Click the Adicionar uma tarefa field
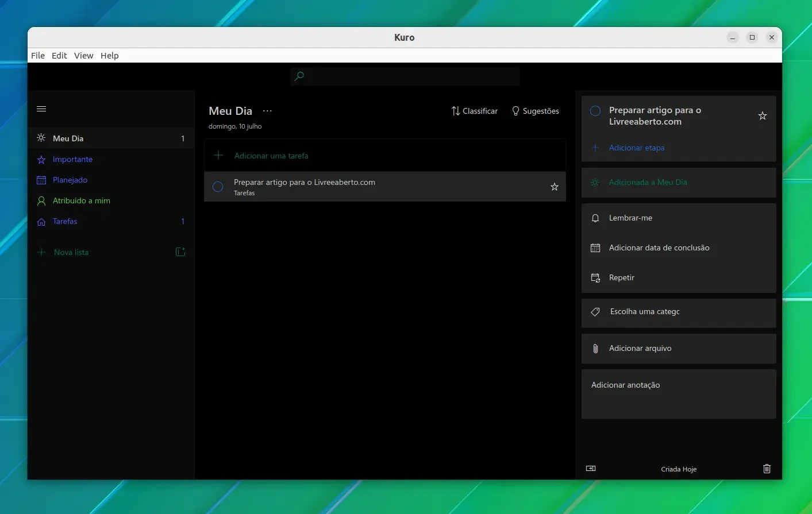Screen dimensions: 812x514 pyautogui.click(x=385, y=156)
